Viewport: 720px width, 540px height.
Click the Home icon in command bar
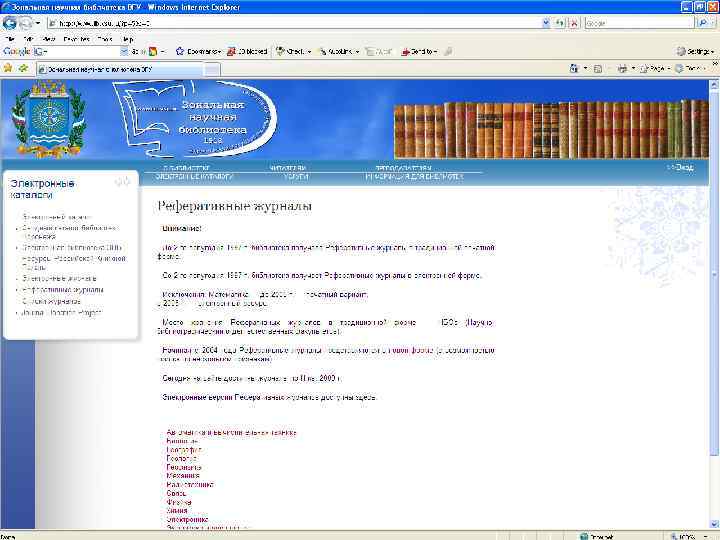pyautogui.click(x=574, y=69)
